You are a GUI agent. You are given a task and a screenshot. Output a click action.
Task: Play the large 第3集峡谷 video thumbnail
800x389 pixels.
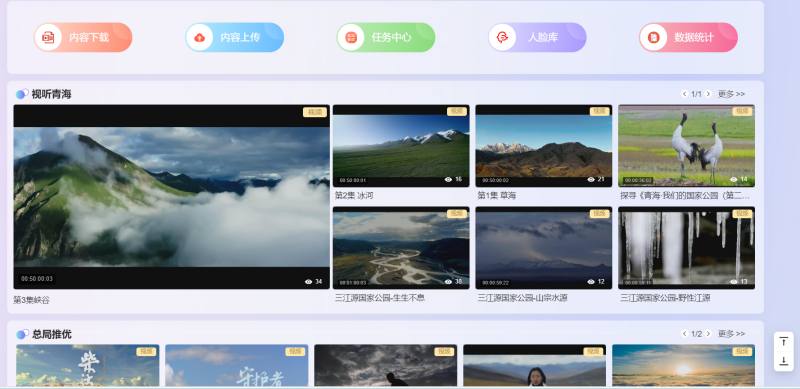[171, 197]
